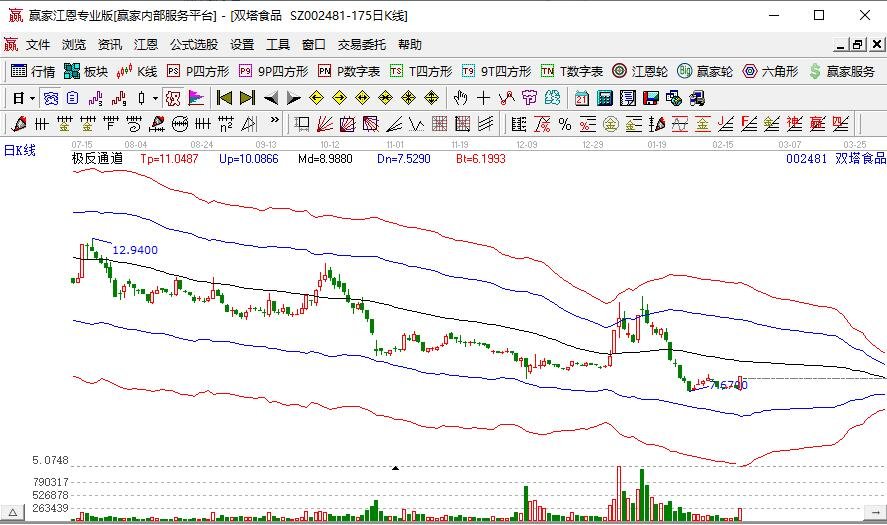The height and width of the screenshot is (525, 887).
Task: Open the 交易委托 menu
Action: (x=361, y=45)
